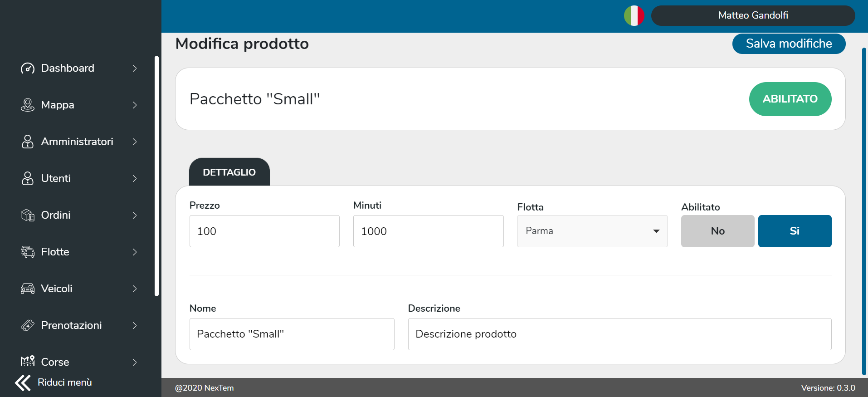The height and width of the screenshot is (397, 868).
Task: Click the Prenotazioni ticket icon
Action: (x=28, y=325)
